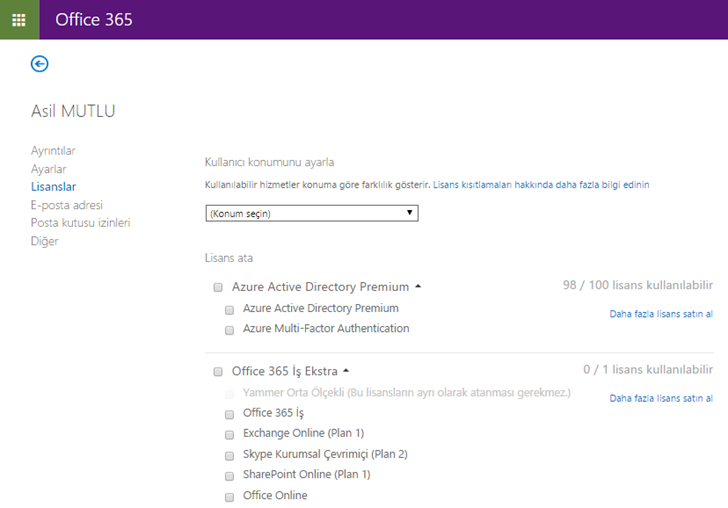728x508 pixels.
Task: Click the Kullanıcı konumunu ayarla heading
Action: click(269, 162)
